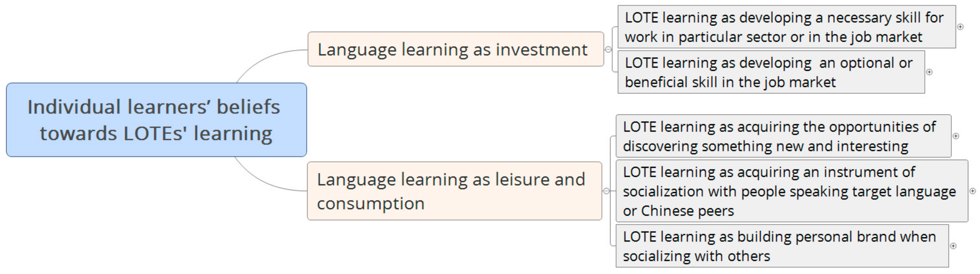The image size is (980, 274).
Task: Expand the 'instrument of socialization' node
Action: click(972, 191)
